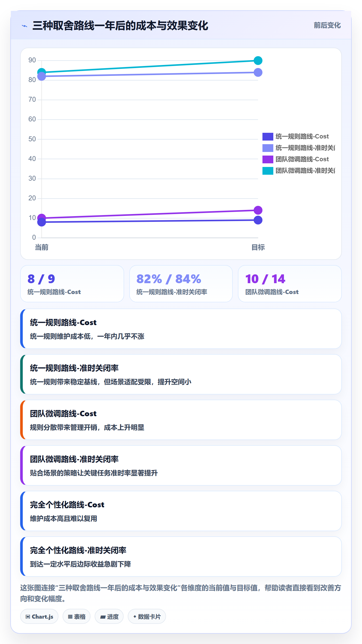
Task: Click the purple legend swatch for 团队微调路线-Cost
Action: [268, 159]
